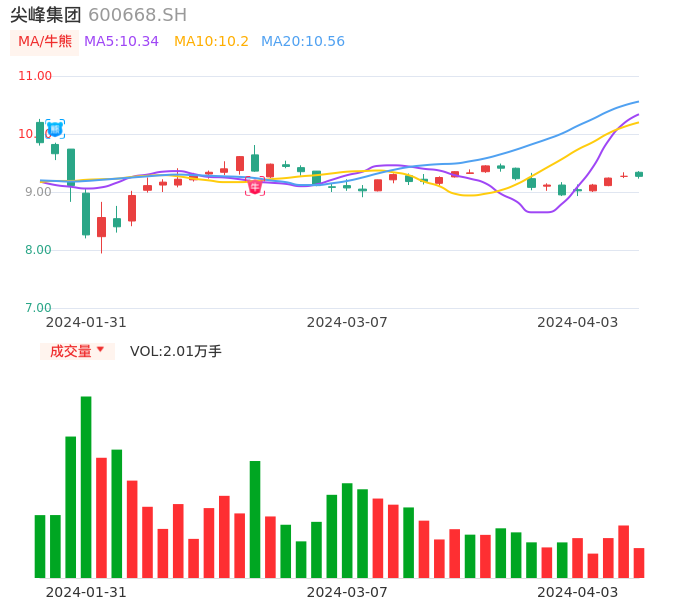Click the 2024-01-31 date label on price chart
686x606 pixels.
click(x=86, y=322)
